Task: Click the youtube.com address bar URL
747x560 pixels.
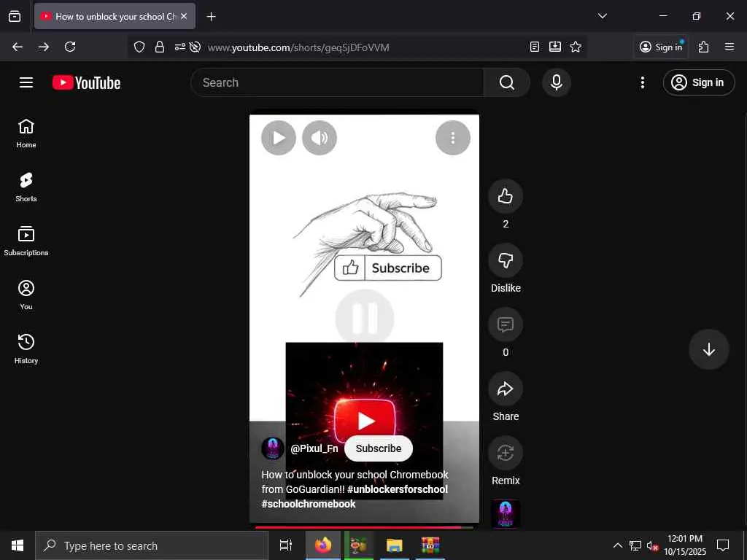Action: [298, 47]
